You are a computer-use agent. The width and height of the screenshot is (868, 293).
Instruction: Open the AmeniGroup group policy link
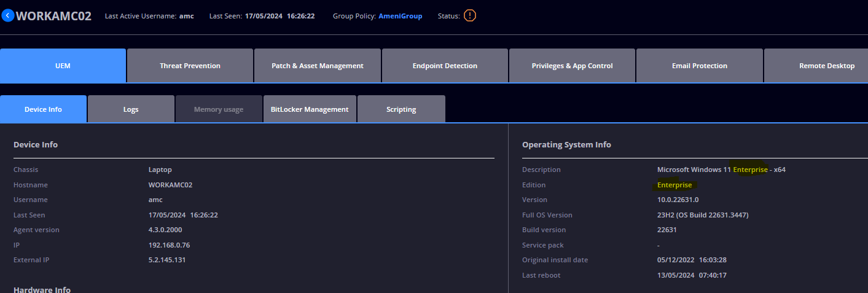point(400,16)
